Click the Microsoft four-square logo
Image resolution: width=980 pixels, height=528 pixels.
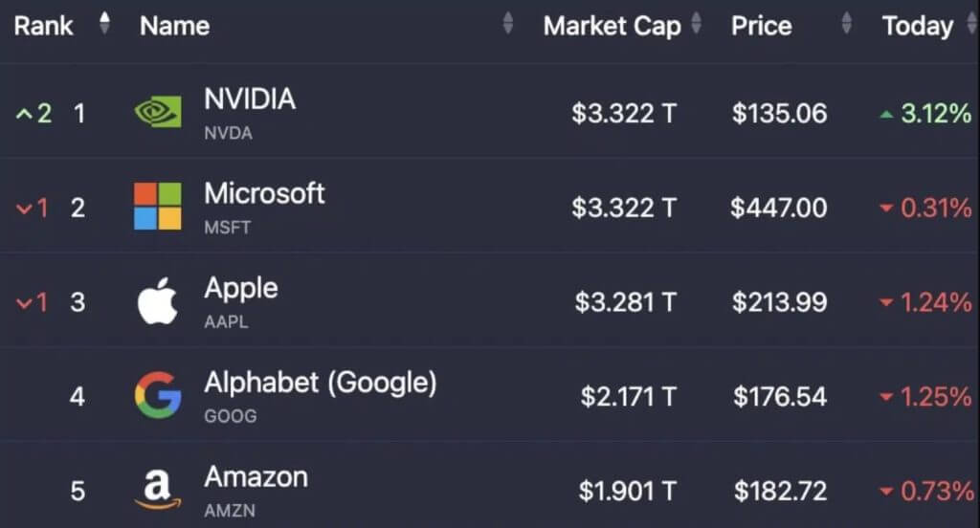(x=158, y=207)
